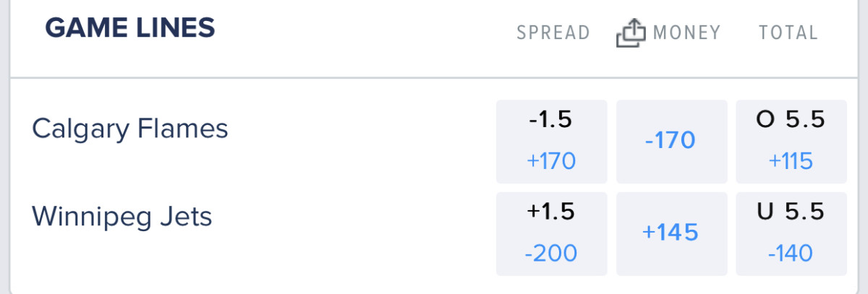Click the +170 Flames spread odds
868x294 pixels.
pyautogui.click(x=551, y=160)
